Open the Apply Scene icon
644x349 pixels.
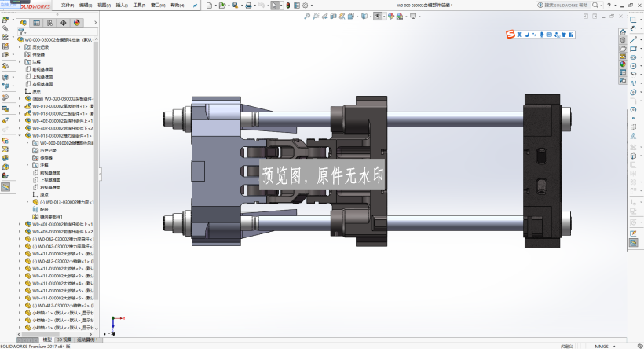tap(399, 16)
